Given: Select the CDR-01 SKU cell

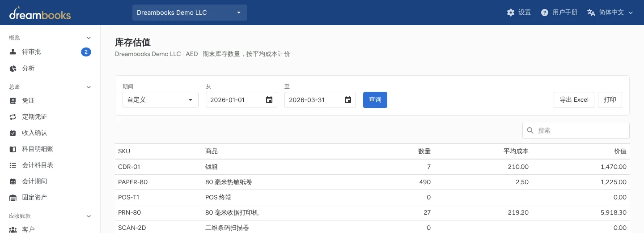Looking at the screenshot, I should click(x=129, y=167).
